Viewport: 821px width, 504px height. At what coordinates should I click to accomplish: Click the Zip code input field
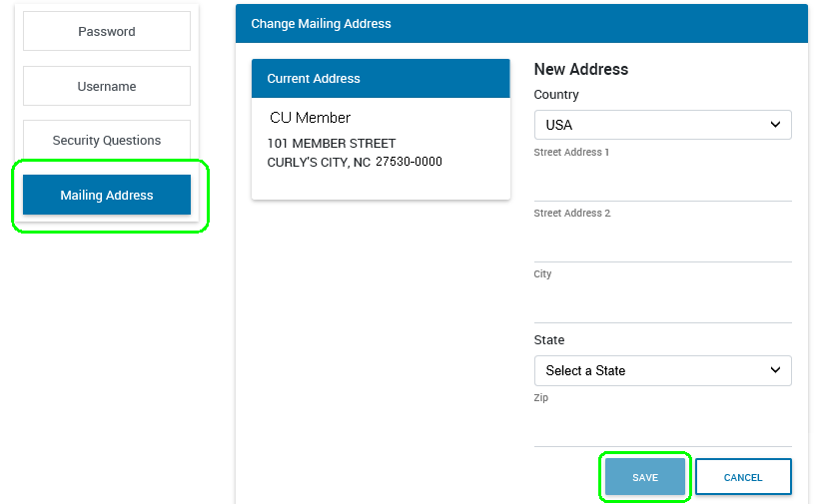(662, 428)
